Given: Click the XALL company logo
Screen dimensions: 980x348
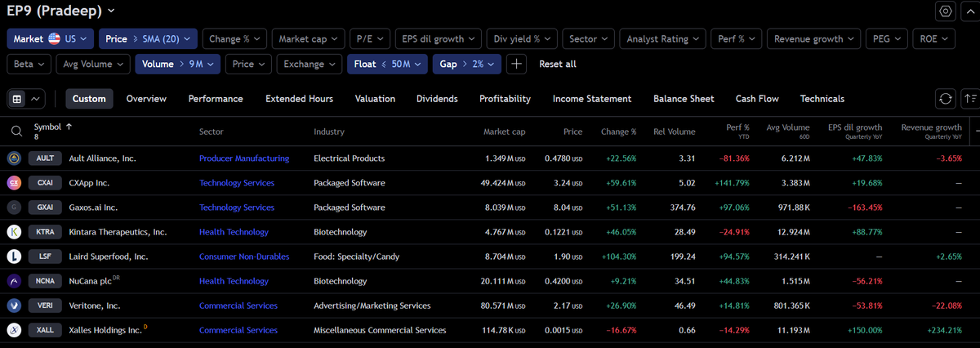Looking at the screenshot, I should click(14, 330).
